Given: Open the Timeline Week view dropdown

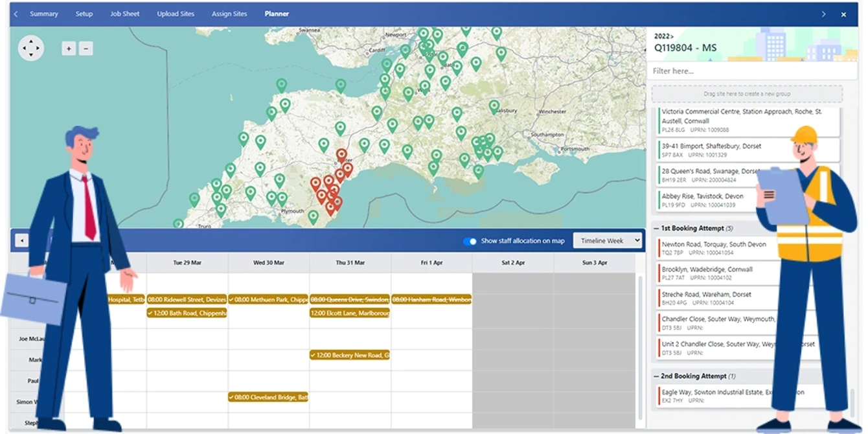Looking at the screenshot, I should pyautogui.click(x=608, y=240).
